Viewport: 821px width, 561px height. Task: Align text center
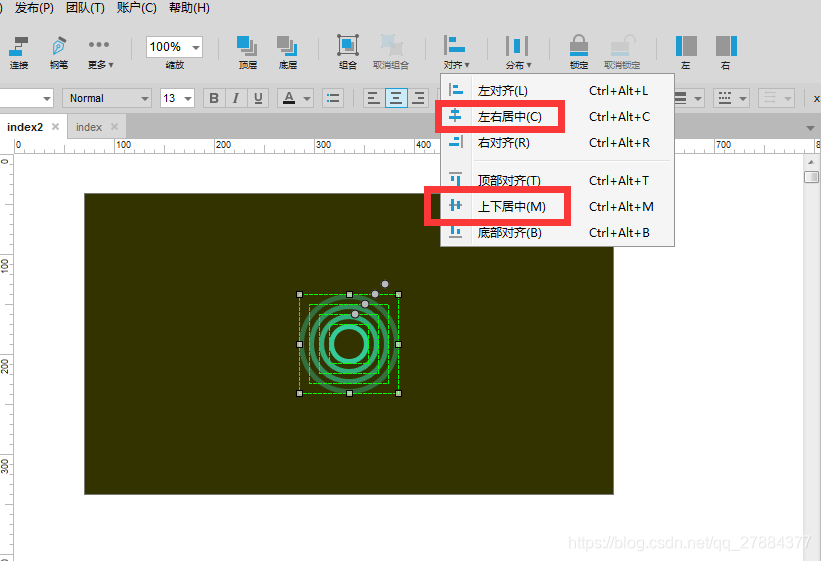(x=396, y=98)
